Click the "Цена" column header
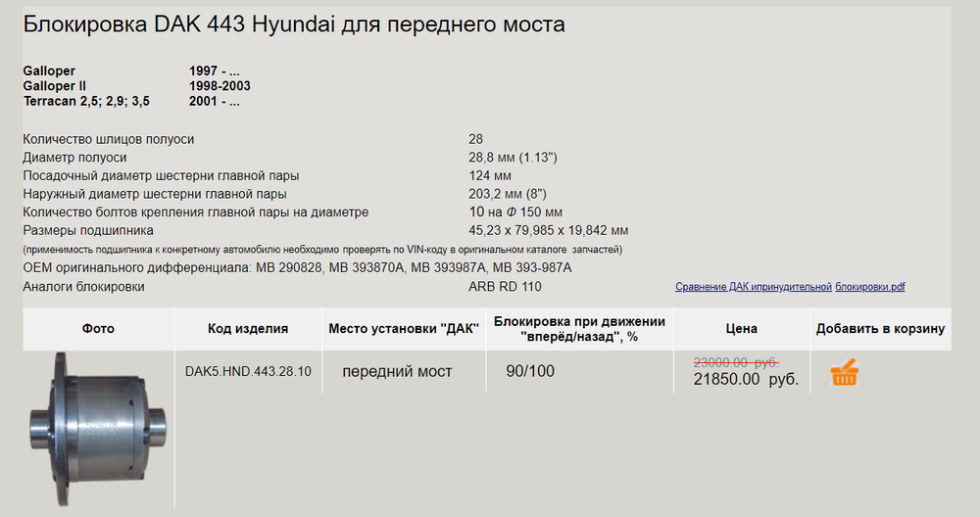980x517 pixels. coord(741,329)
